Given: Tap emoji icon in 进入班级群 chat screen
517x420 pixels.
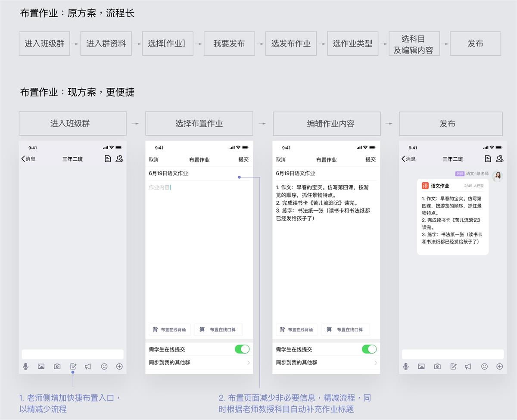Looking at the screenshot, I should click(x=104, y=367).
